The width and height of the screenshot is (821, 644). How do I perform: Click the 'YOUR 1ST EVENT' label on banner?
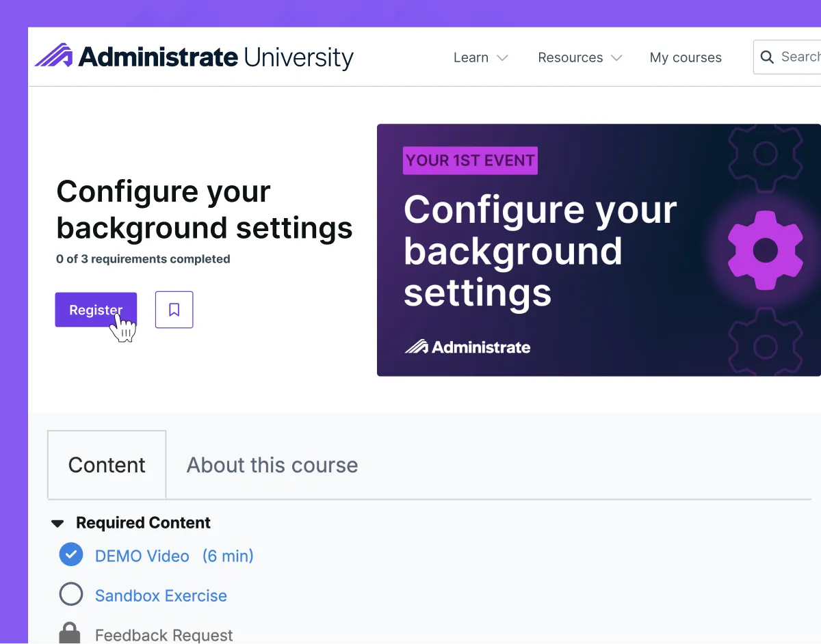click(x=470, y=161)
